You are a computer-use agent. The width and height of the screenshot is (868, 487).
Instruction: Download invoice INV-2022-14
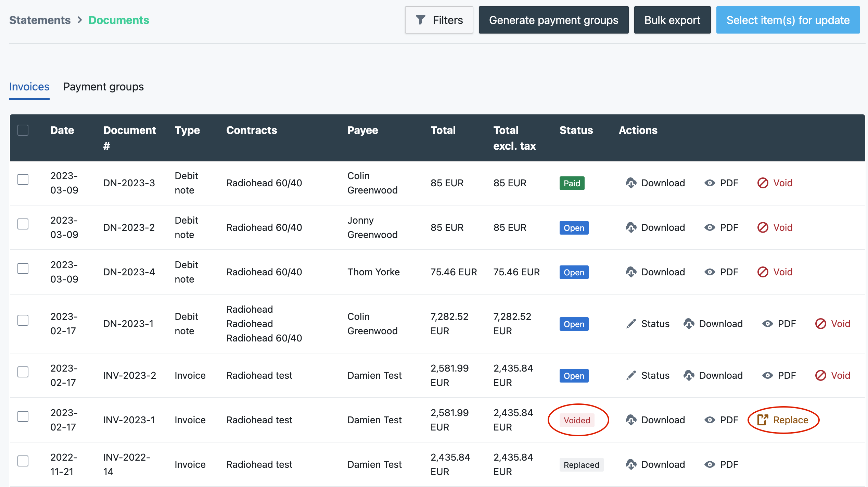(x=655, y=464)
